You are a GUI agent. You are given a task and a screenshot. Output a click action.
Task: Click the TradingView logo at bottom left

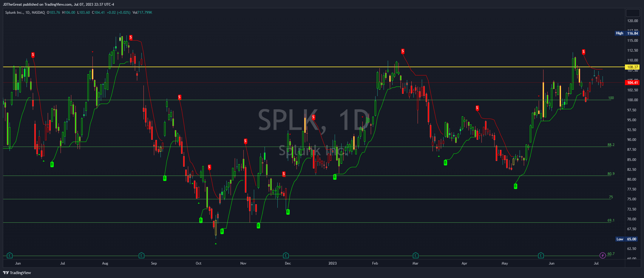pyautogui.click(x=17, y=273)
